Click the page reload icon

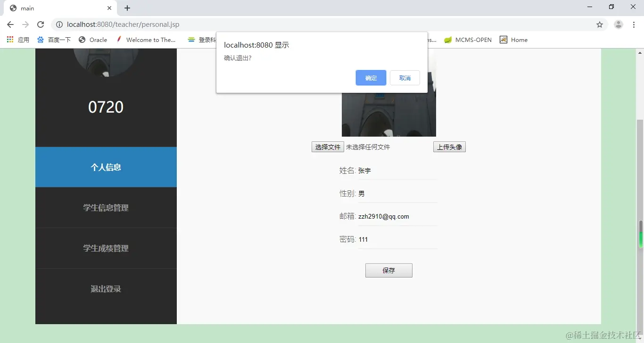(41, 24)
